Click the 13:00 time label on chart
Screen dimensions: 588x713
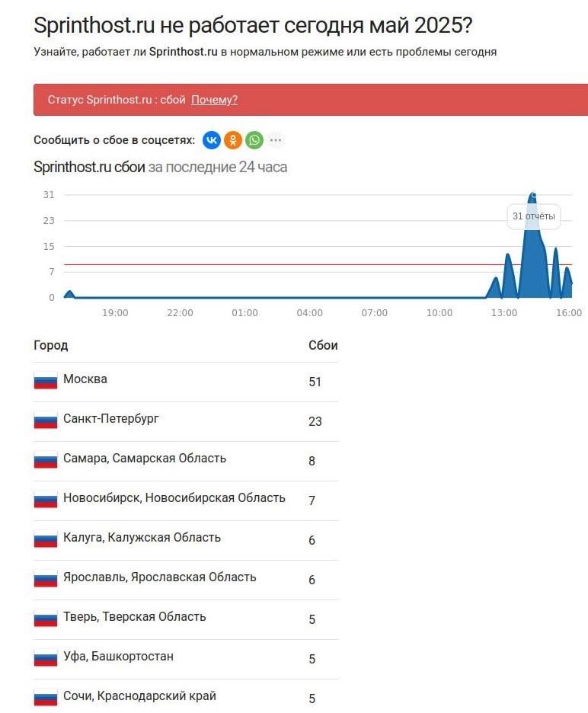pos(504,313)
